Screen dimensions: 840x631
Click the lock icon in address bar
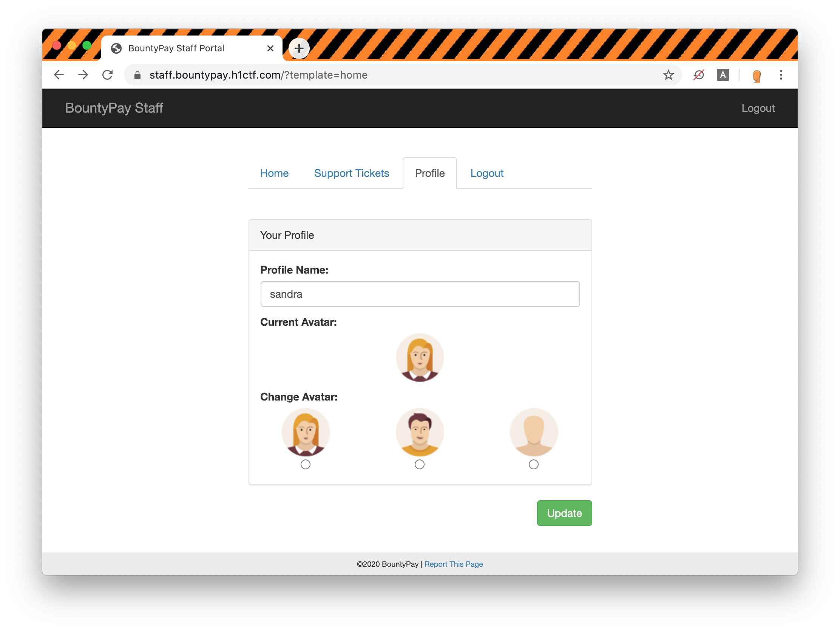pos(137,75)
